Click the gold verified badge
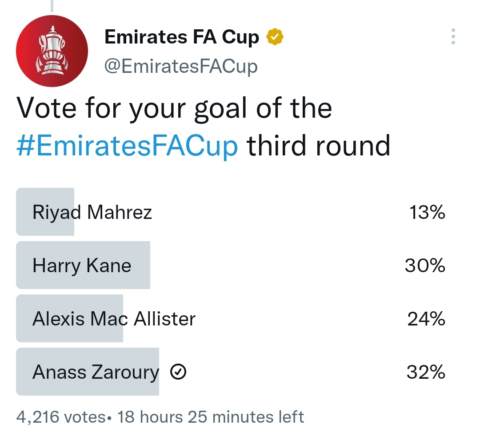Viewport: 480px width, 448px height. click(275, 38)
